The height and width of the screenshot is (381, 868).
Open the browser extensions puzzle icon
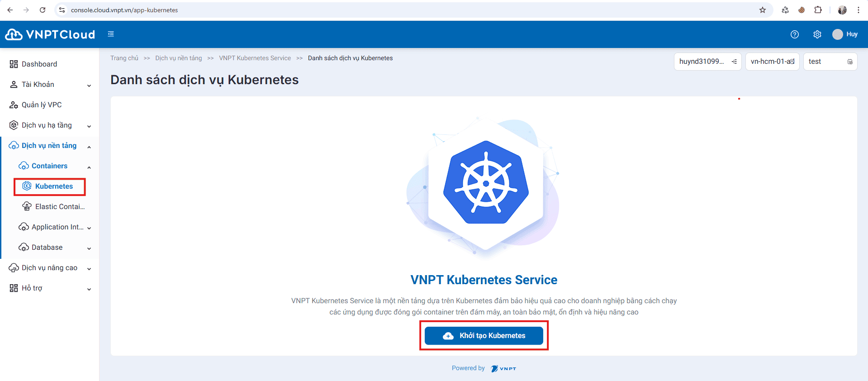(818, 10)
